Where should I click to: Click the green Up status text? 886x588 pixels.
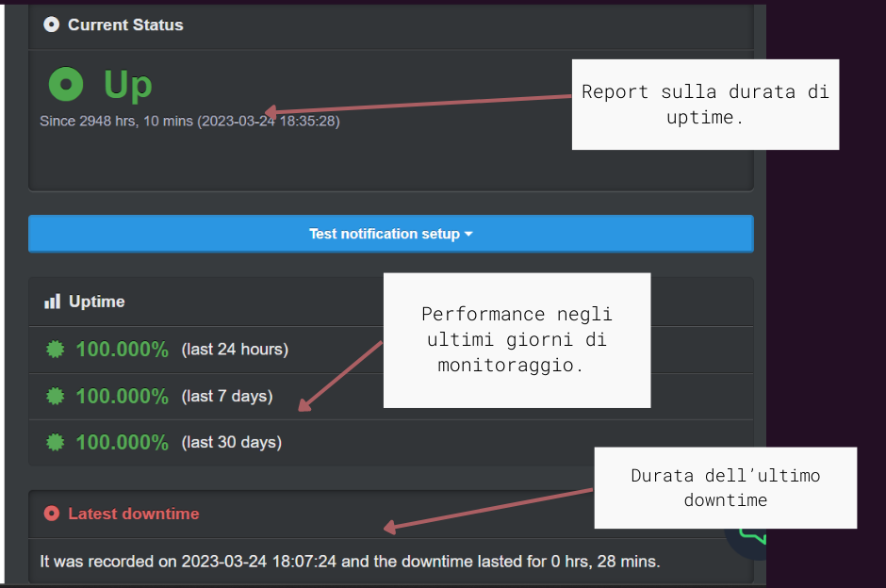click(127, 85)
